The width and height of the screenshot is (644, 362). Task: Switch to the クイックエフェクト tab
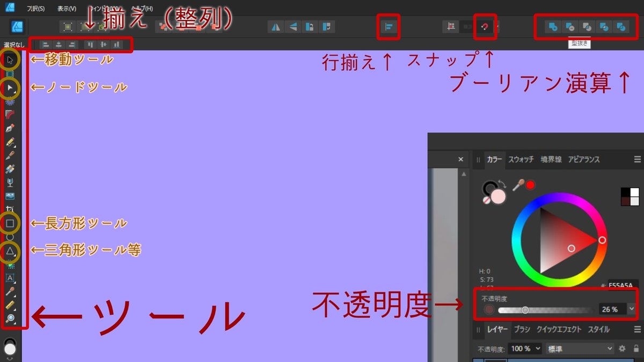click(x=559, y=329)
